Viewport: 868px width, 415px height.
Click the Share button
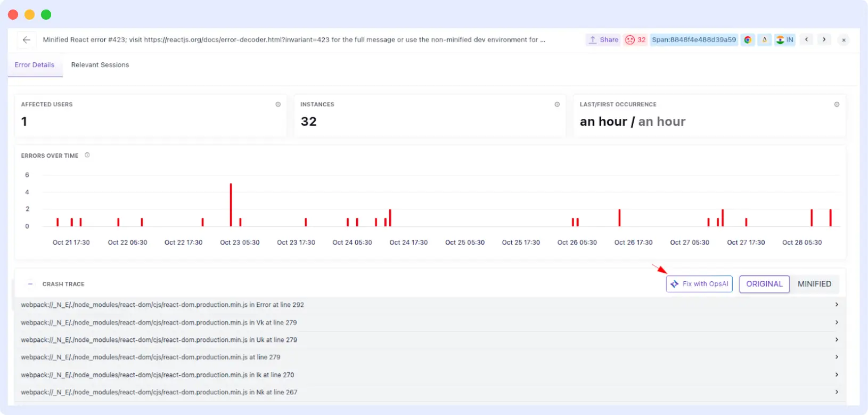(603, 40)
